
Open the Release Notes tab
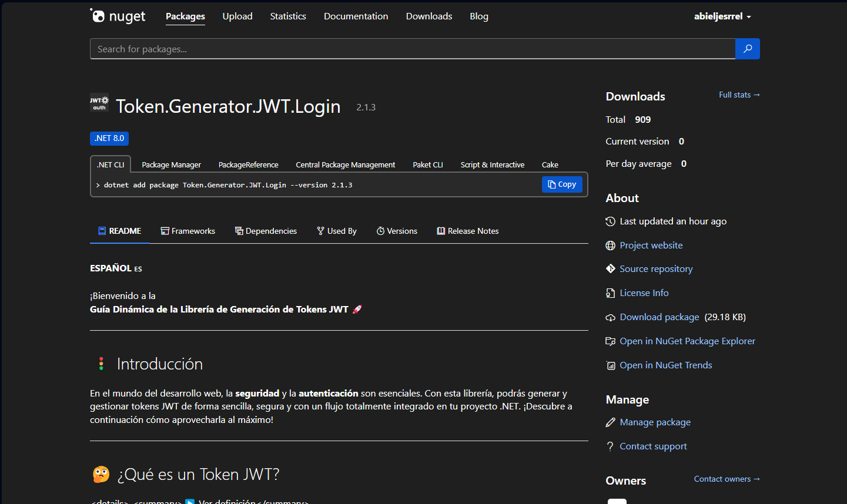click(468, 231)
